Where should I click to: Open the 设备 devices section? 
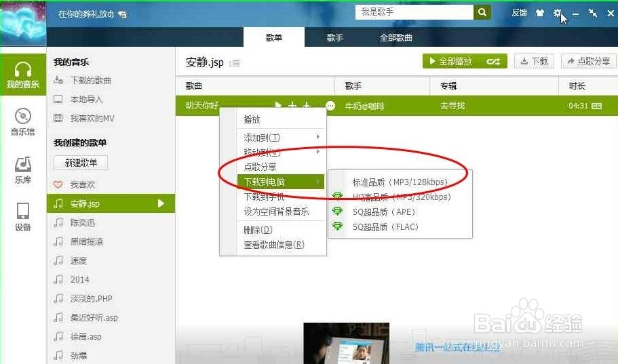point(23,217)
